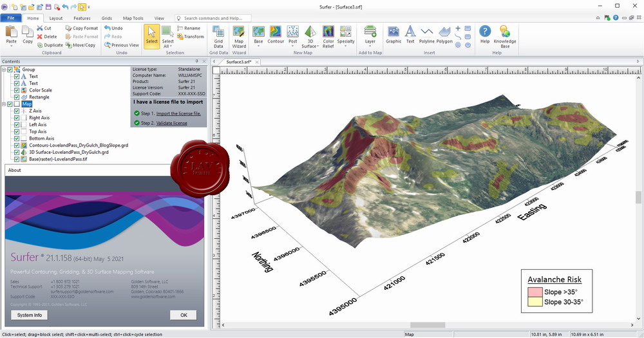This screenshot has height=338, width=644.
Task: Click the Copy button in Clipboard
Action: coord(28,35)
